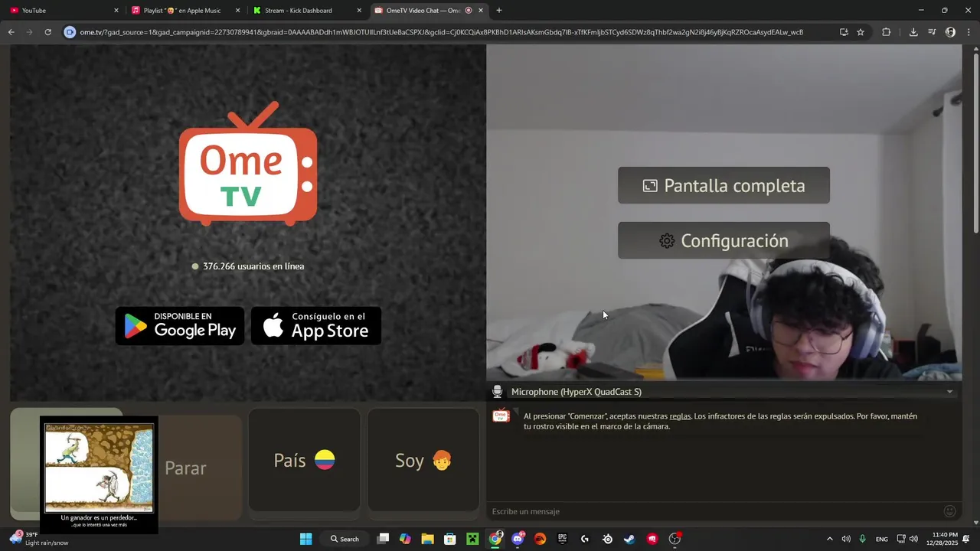980x551 pixels.
Task: Switch the ENG input language
Action: point(882,539)
